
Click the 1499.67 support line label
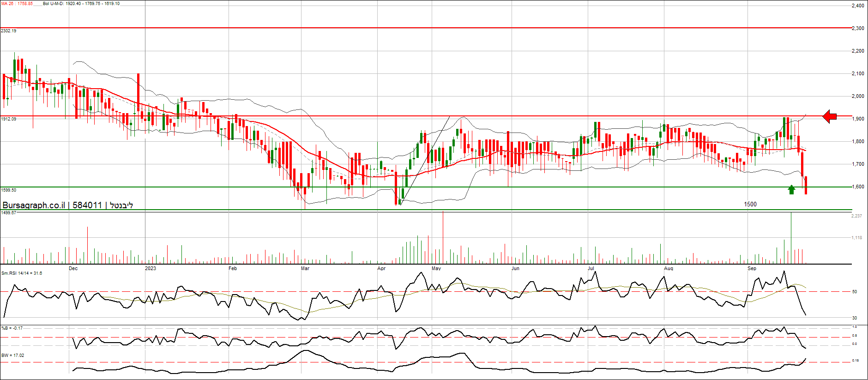(x=9, y=213)
